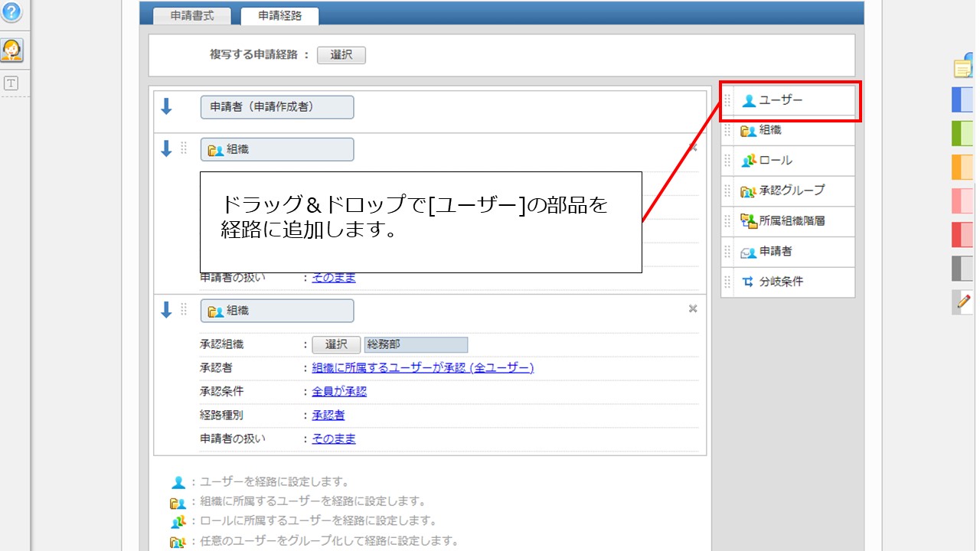Click the help question mark icon

[x=11, y=11]
